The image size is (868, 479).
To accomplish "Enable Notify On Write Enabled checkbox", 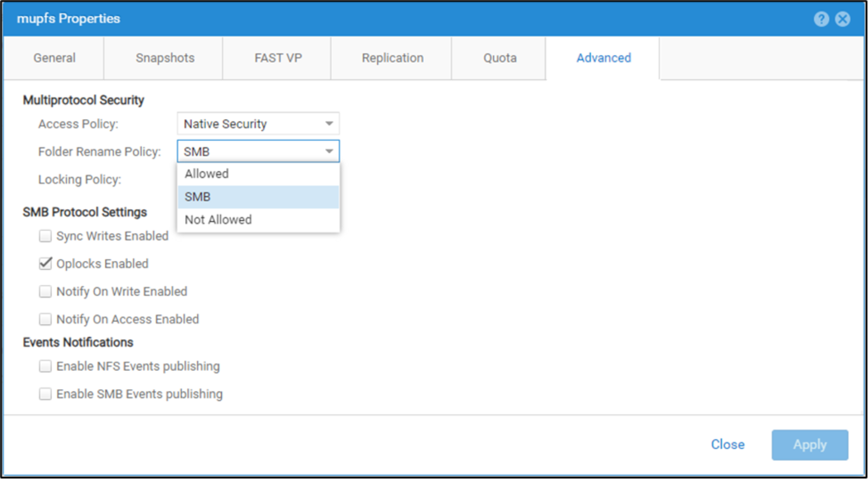I will (45, 291).
